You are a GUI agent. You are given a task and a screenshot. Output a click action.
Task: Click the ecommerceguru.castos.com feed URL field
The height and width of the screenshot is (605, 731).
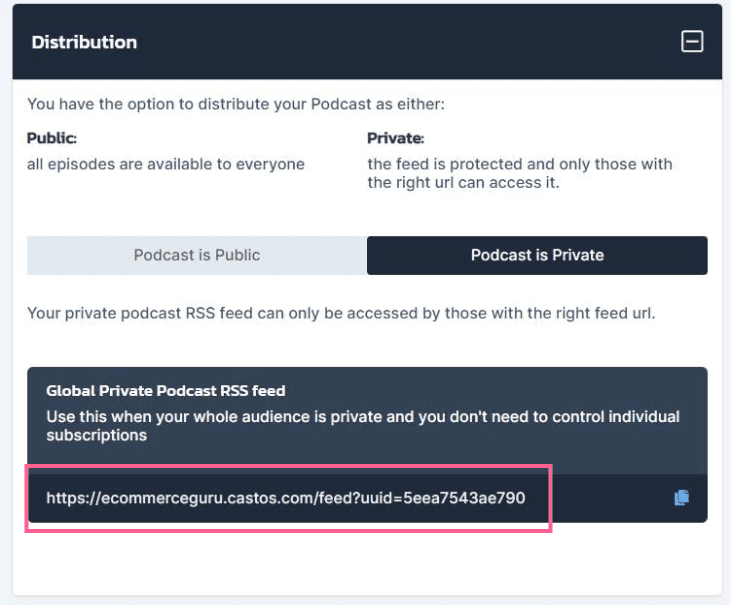tap(367, 498)
